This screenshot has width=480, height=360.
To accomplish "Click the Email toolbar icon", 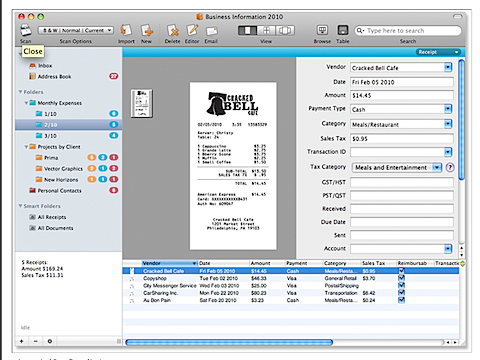I will click(x=211, y=31).
